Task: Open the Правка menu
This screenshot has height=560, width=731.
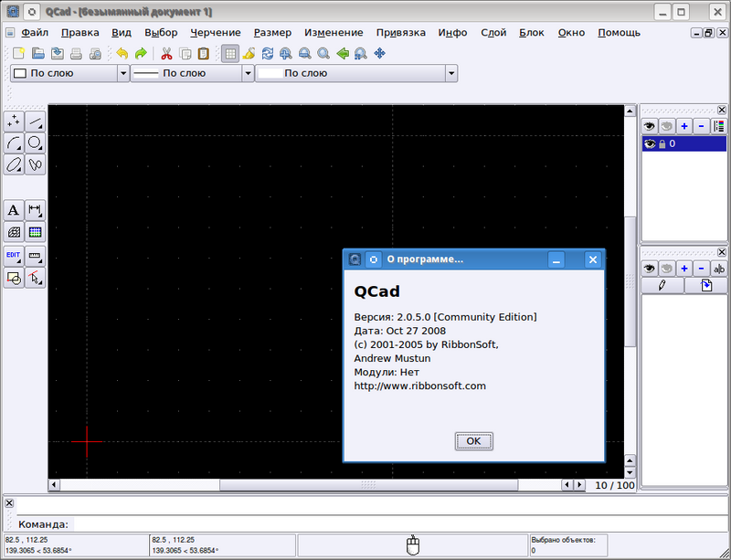Action: pyautogui.click(x=80, y=33)
